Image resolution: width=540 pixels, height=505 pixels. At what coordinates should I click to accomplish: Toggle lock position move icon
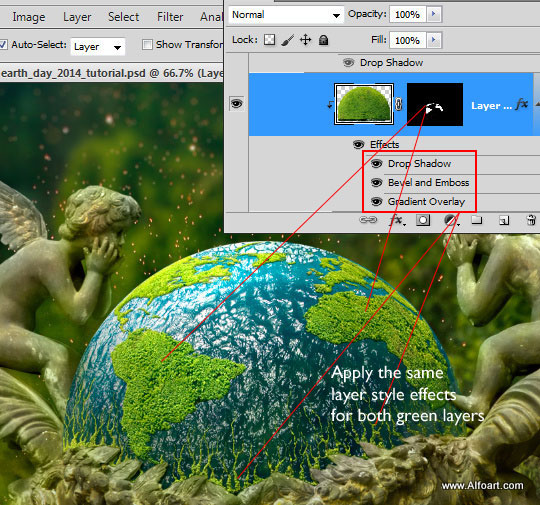click(x=305, y=40)
